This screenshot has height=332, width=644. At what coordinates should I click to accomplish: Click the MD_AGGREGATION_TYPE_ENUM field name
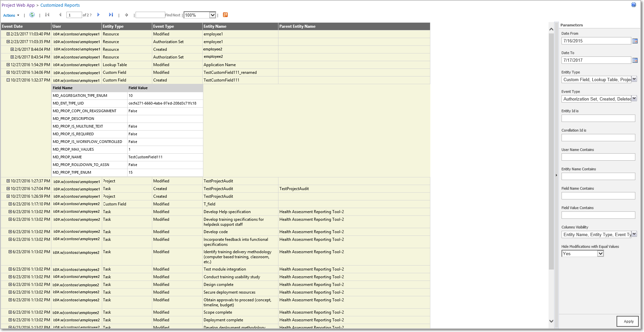point(80,96)
